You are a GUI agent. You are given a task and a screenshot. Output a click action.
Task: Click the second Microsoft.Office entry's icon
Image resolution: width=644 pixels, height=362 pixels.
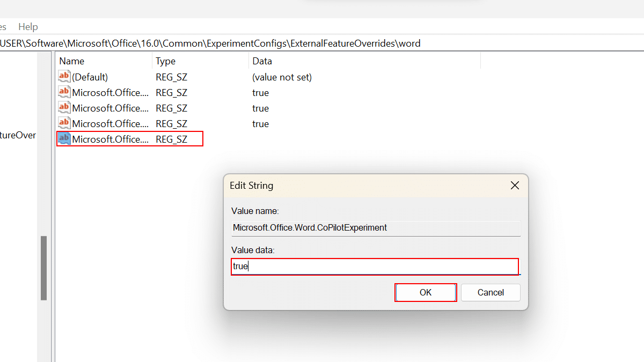point(64,108)
